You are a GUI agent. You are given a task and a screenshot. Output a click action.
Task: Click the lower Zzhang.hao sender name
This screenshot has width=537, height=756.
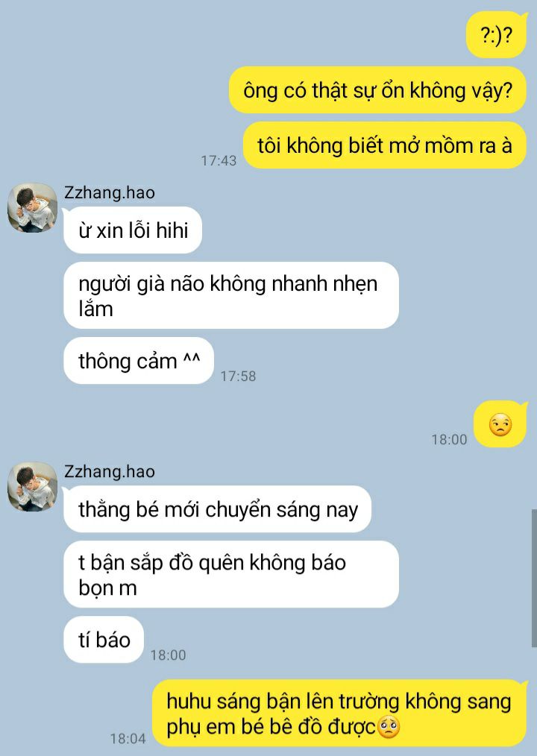coord(110,471)
